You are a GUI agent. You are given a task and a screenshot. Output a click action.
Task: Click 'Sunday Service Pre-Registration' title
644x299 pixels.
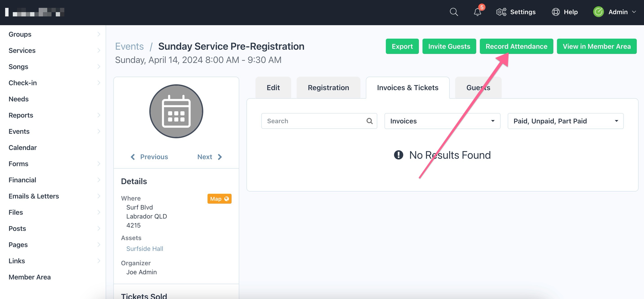231,46
